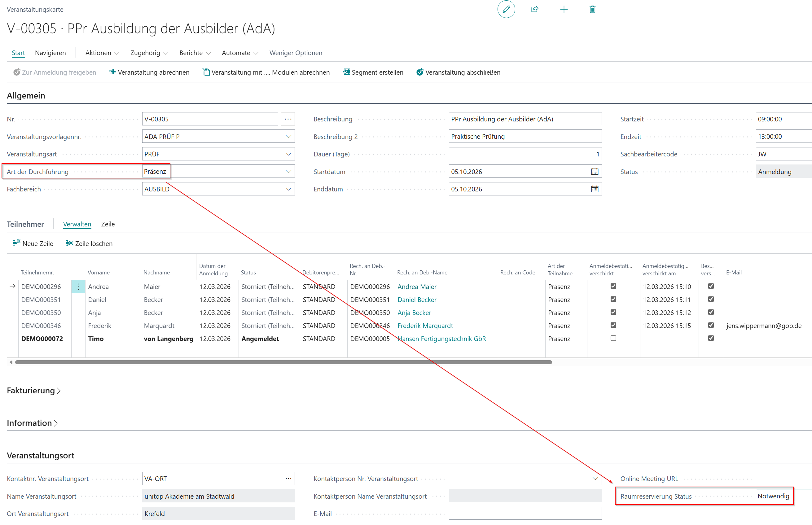Toggle Bes. vers. checkbox for Timo von Langenberg
Screen dimensions: 812x525
click(710, 338)
